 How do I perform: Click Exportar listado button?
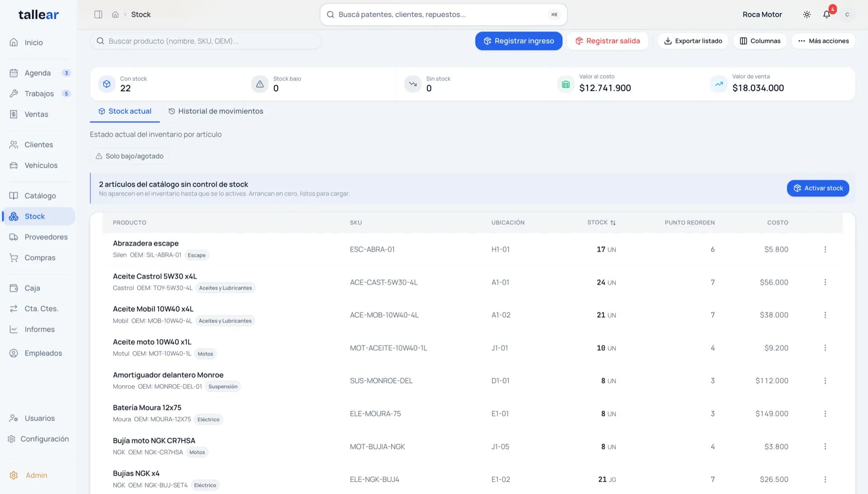click(x=693, y=41)
